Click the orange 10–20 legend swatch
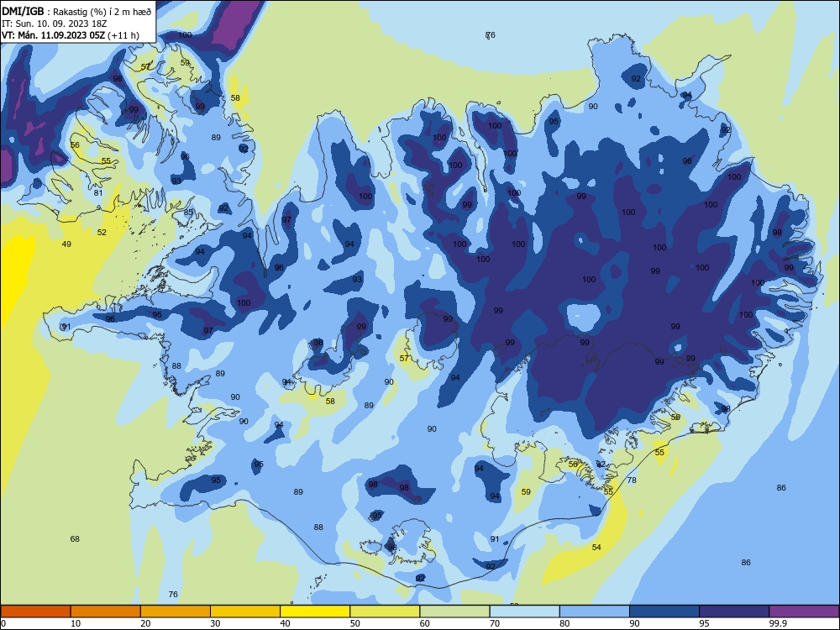Image resolution: width=840 pixels, height=630 pixels. pyautogui.click(x=106, y=612)
